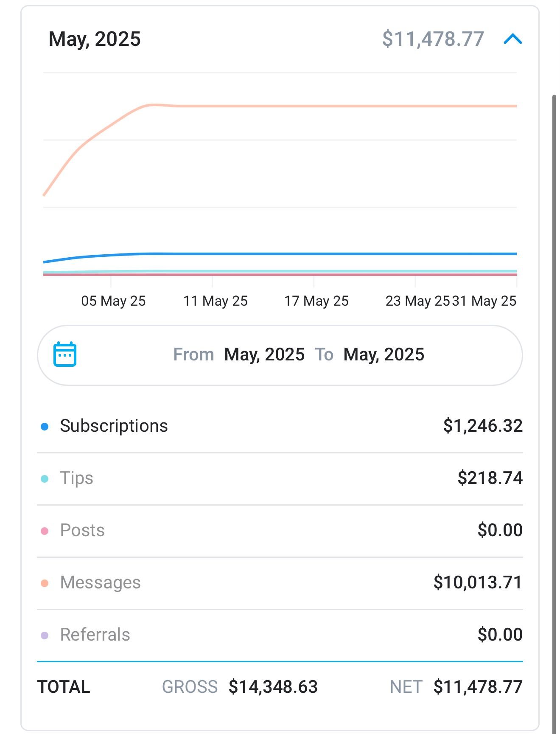This screenshot has width=560, height=734.
Task: Click the vertical scrollbar on right edge
Action: coord(554,382)
